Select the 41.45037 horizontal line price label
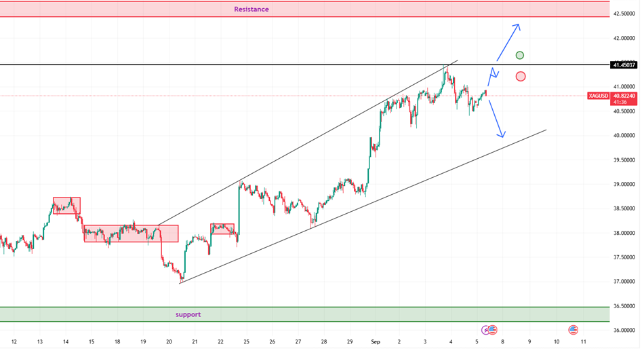Screen dimensions: 644x353 (624, 65)
